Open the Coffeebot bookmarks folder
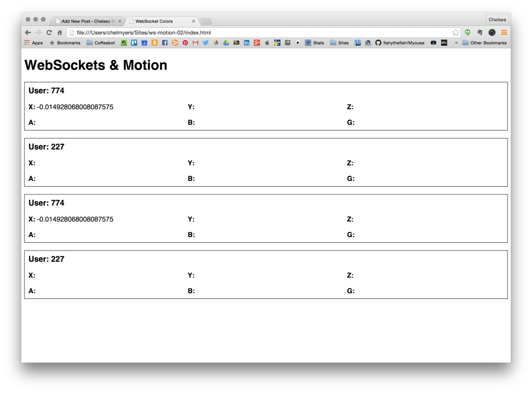532x393 pixels. pos(101,43)
